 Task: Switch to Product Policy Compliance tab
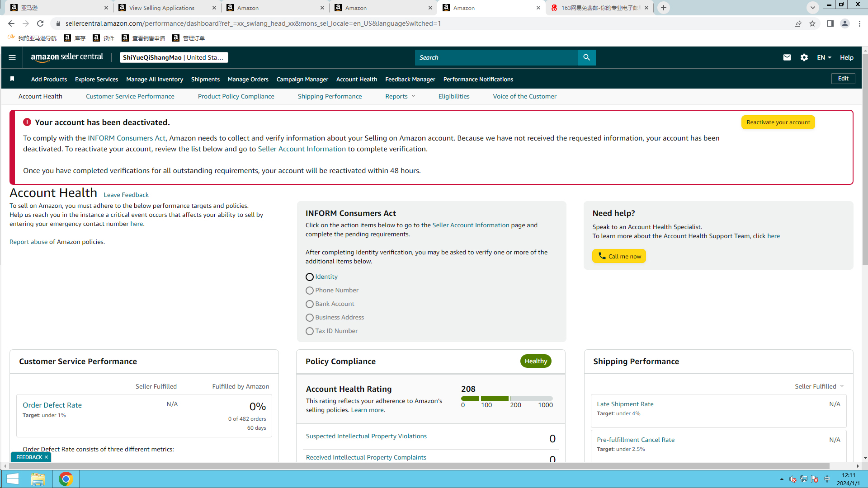236,96
